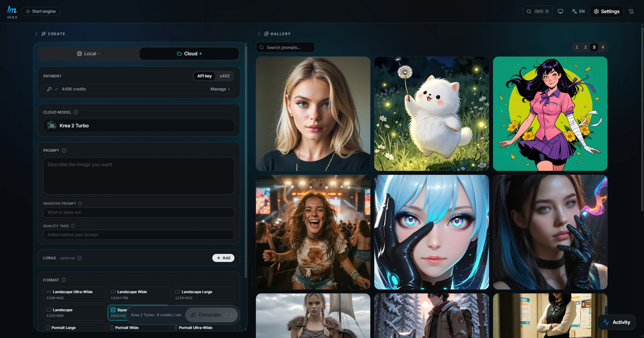
Task: Go to gallery page 1
Action: click(x=577, y=47)
